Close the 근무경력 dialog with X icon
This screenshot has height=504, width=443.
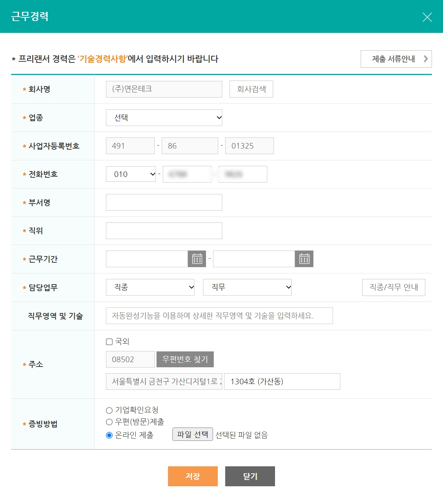[427, 17]
